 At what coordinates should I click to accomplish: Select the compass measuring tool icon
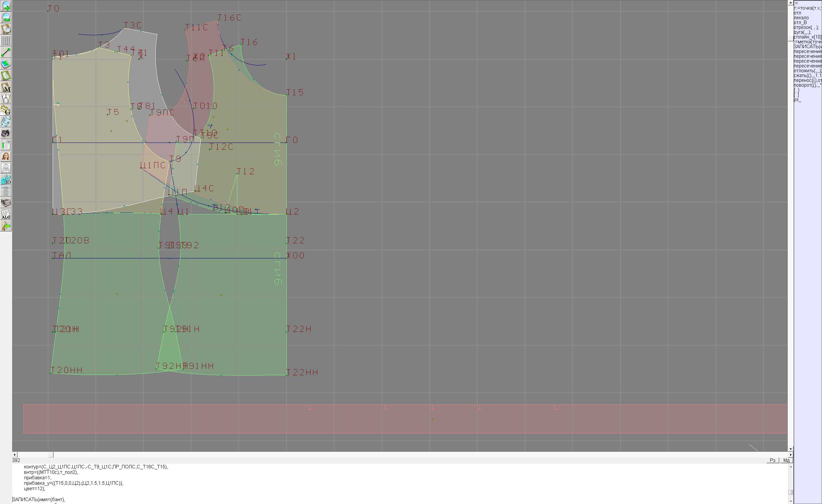6,99
